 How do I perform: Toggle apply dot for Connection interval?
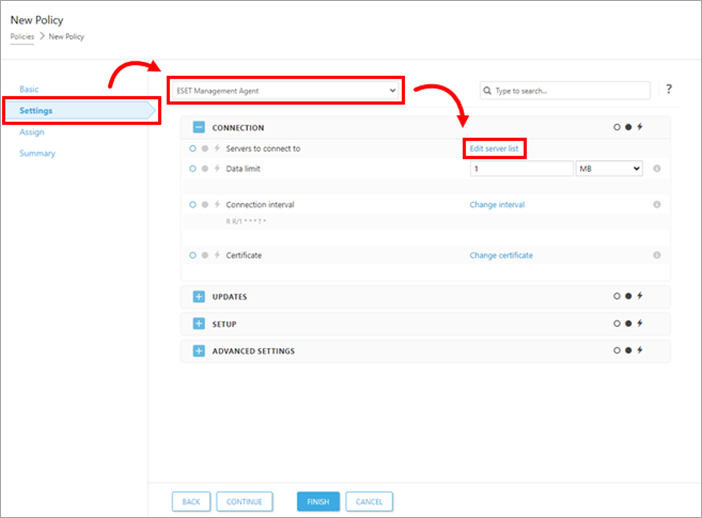205,205
